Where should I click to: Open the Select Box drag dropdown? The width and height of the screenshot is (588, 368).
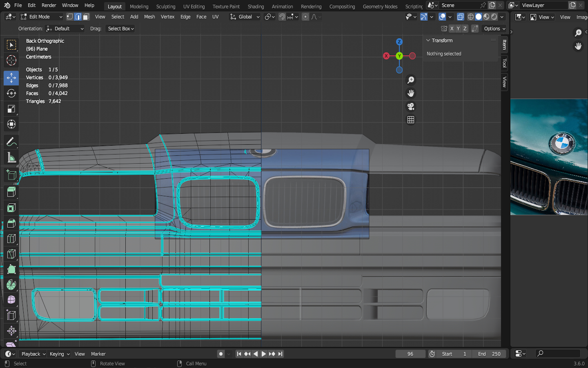click(120, 29)
